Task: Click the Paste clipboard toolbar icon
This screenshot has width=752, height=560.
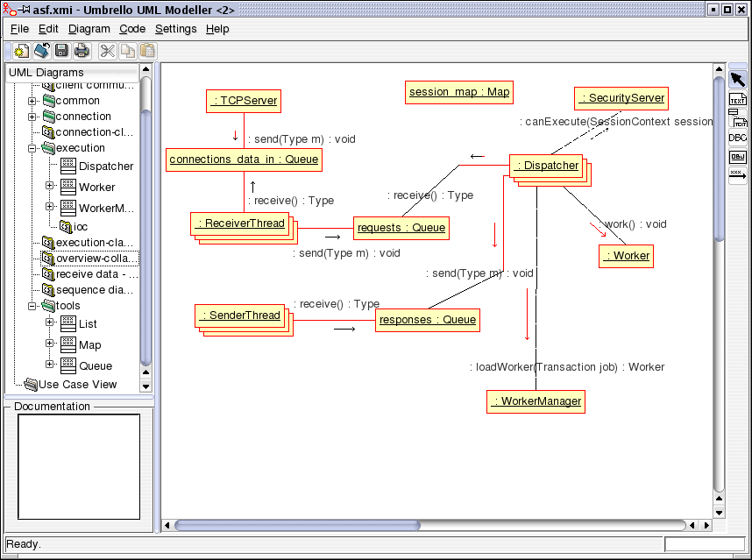Action: pyautogui.click(x=148, y=51)
